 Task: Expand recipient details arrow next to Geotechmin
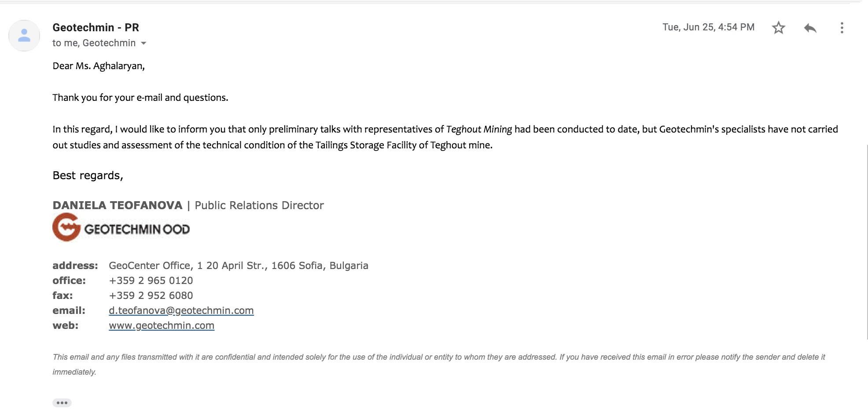click(143, 43)
